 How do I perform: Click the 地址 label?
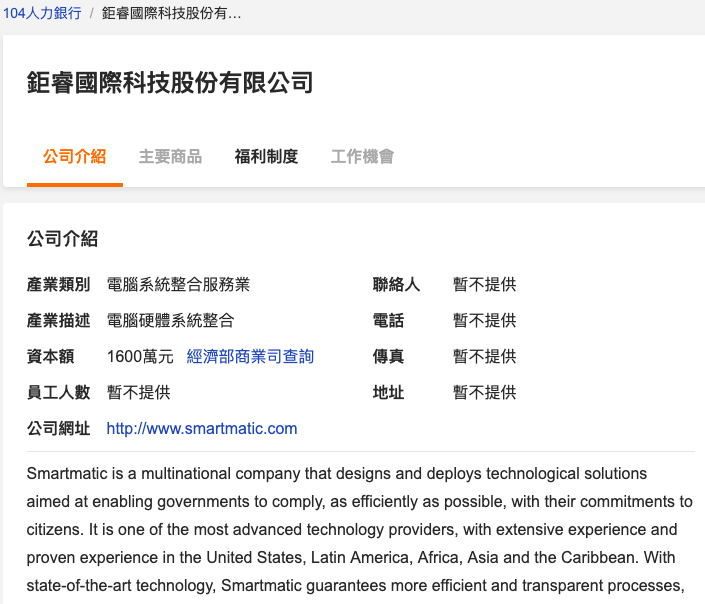tap(388, 393)
